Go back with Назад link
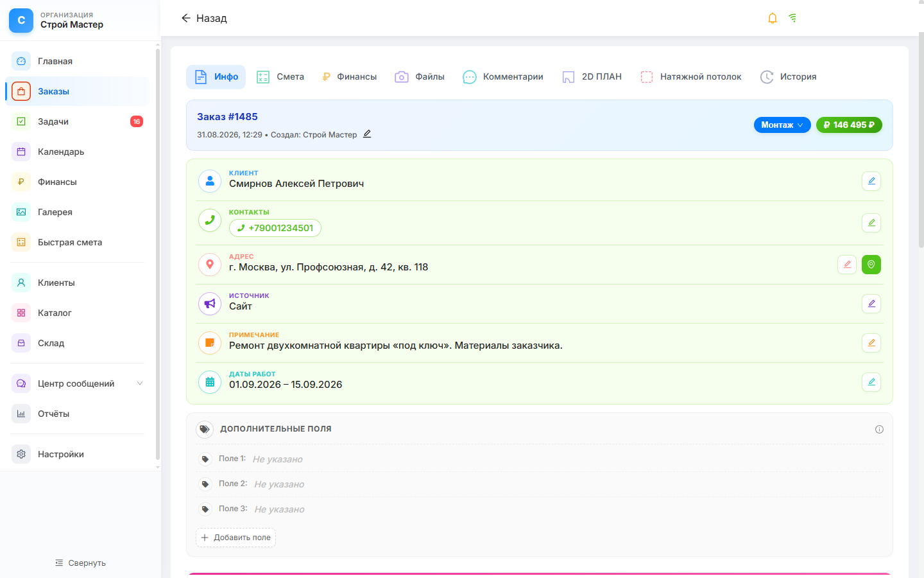The width and height of the screenshot is (924, 578). (x=204, y=18)
